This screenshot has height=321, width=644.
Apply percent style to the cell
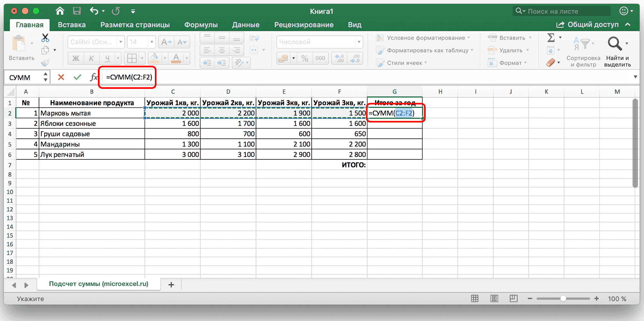pos(304,58)
